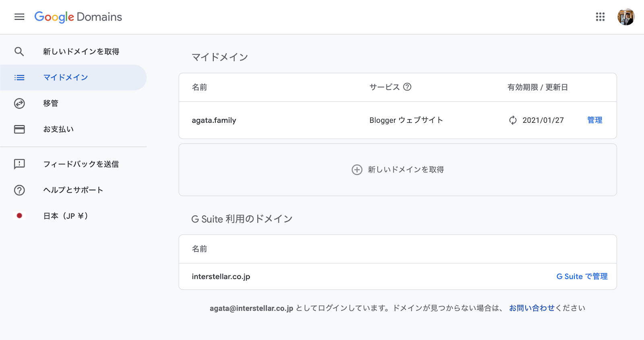Click the help question mark sidebar icon
The image size is (644, 340).
coord(19,190)
